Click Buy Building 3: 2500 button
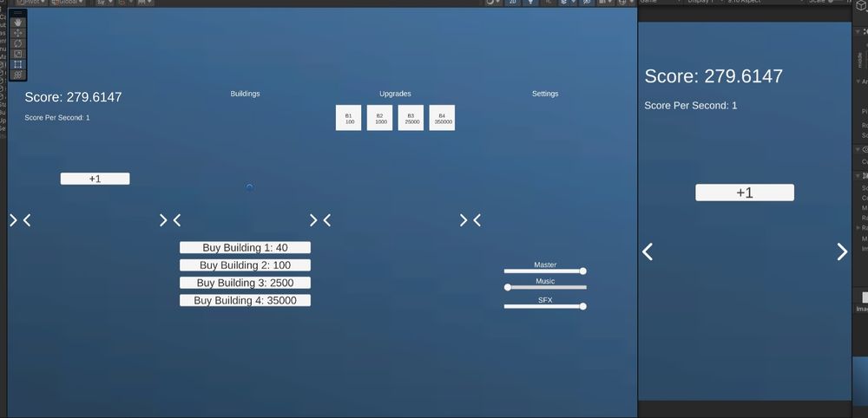 pos(245,283)
